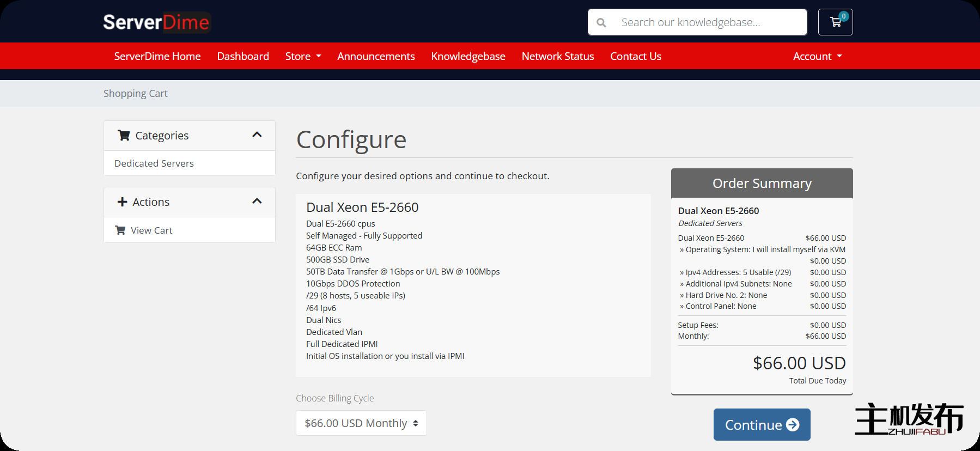Collapse the Actions panel chevron
The height and width of the screenshot is (451, 980).
257,201
